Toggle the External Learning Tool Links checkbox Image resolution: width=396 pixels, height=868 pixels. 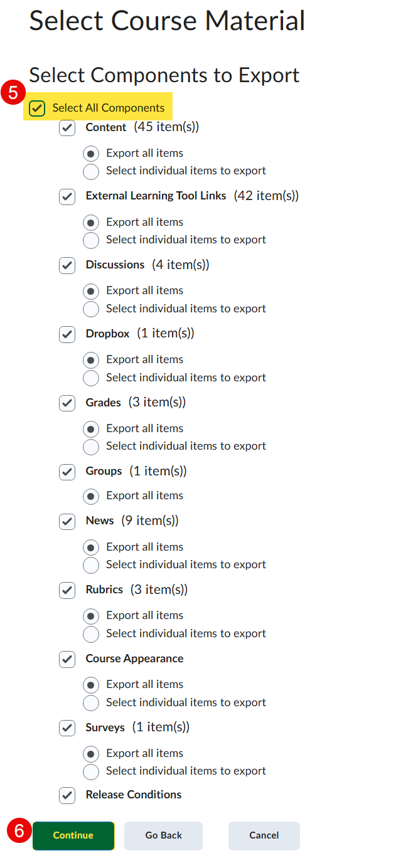(67, 196)
